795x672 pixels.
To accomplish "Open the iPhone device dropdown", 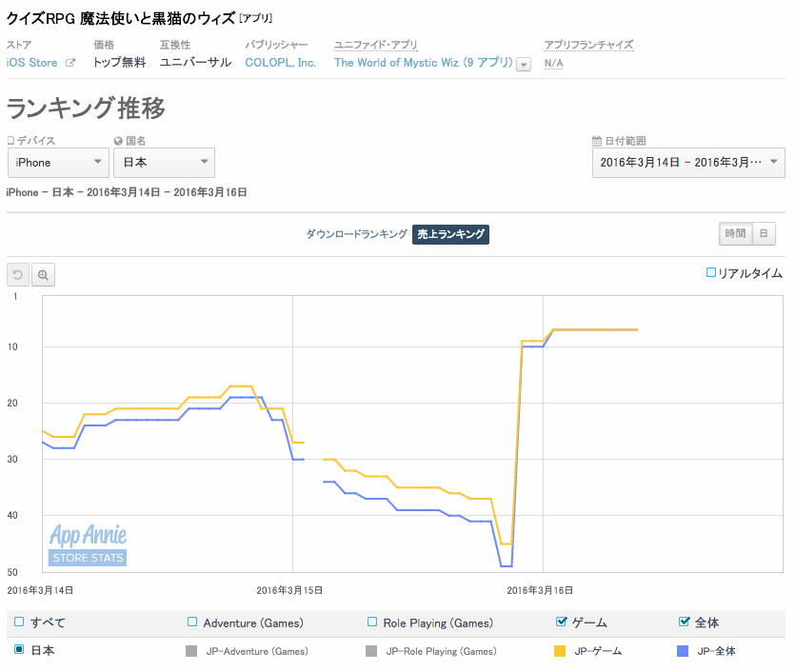I will [58, 163].
